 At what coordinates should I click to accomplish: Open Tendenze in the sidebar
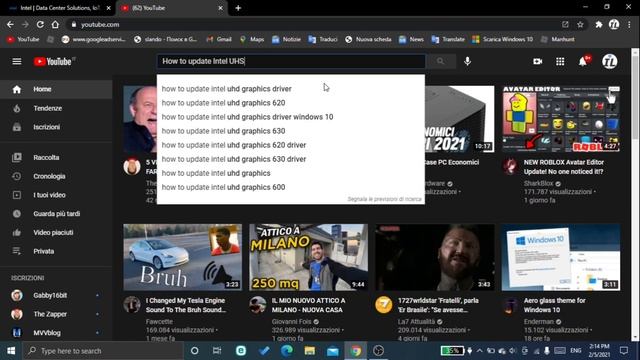click(56, 108)
